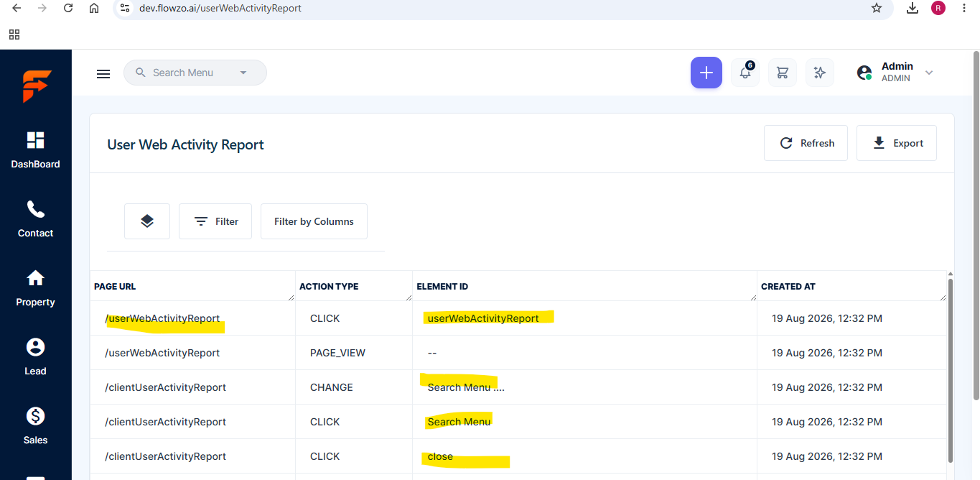Expand the Search Menu dropdown arrow
The height and width of the screenshot is (480, 980).
pos(243,73)
